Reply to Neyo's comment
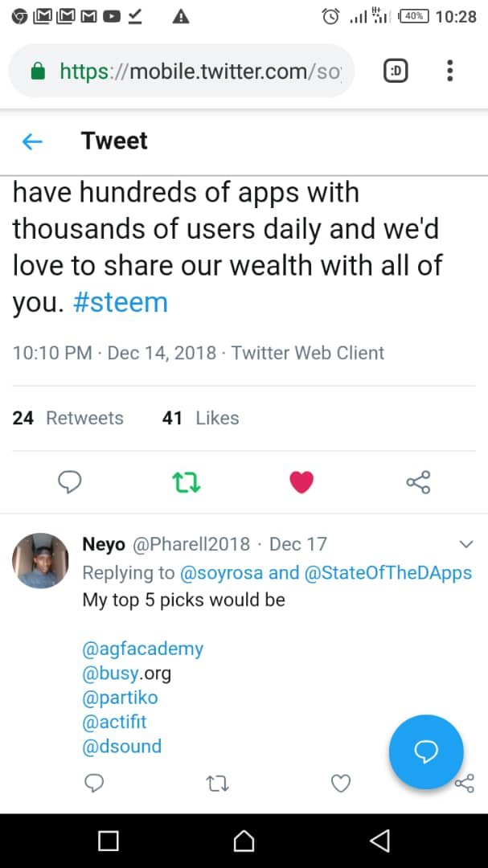The image size is (488, 868). (x=94, y=784)
